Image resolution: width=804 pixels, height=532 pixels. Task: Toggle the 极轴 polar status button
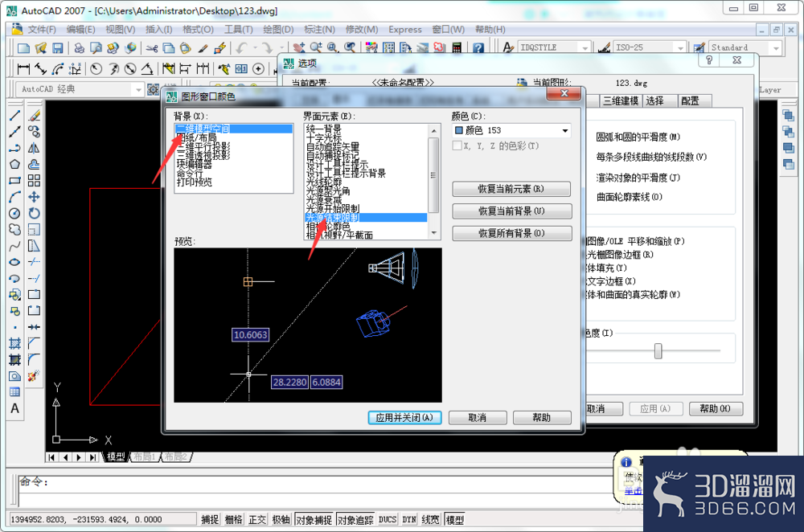[x=281, y=520]
